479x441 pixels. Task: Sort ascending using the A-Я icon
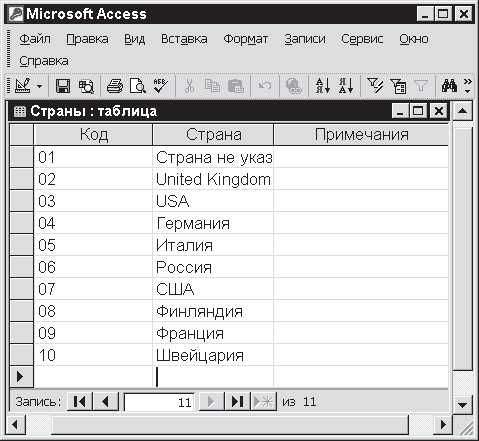click(323, 86)
